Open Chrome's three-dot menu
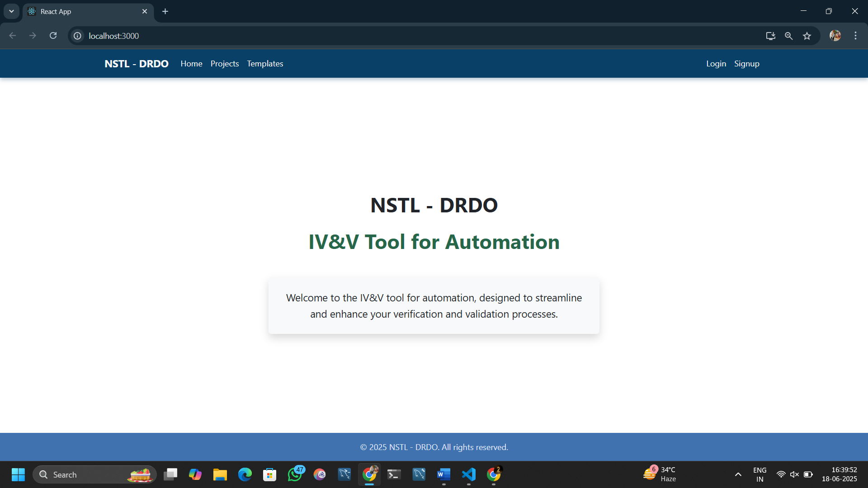 point(855,36)
